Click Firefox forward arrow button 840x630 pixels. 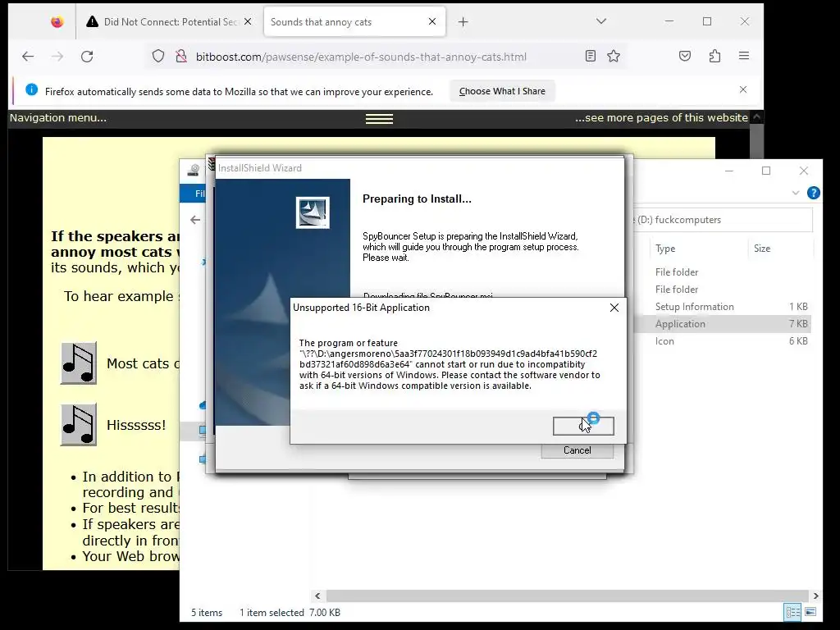(x=57, y=57)
